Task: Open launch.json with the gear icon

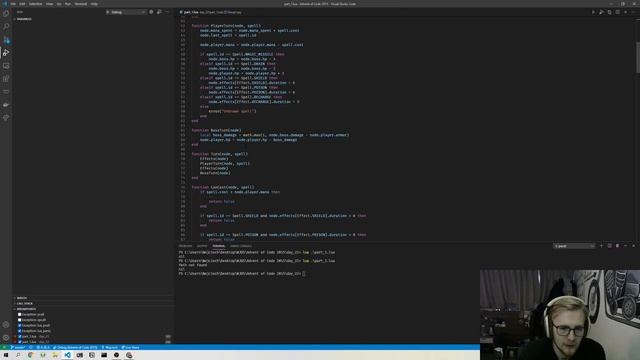Action: (151, 12)
